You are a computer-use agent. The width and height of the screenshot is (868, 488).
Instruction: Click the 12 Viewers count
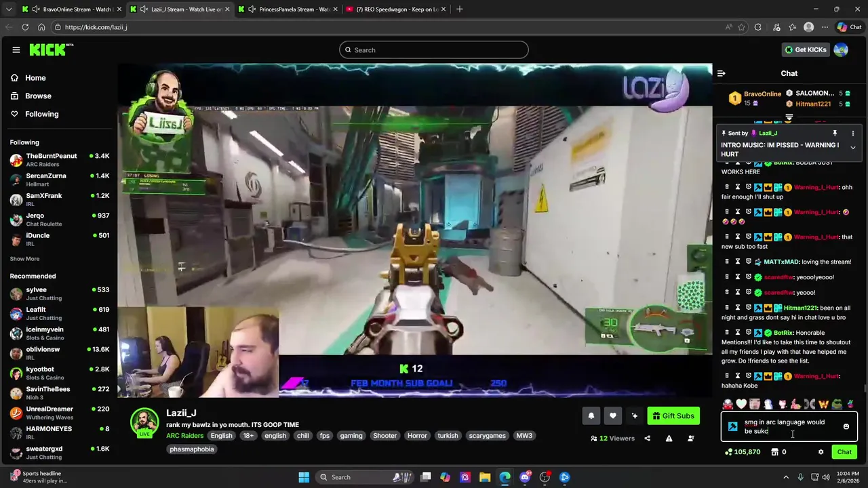pos(612,439)
